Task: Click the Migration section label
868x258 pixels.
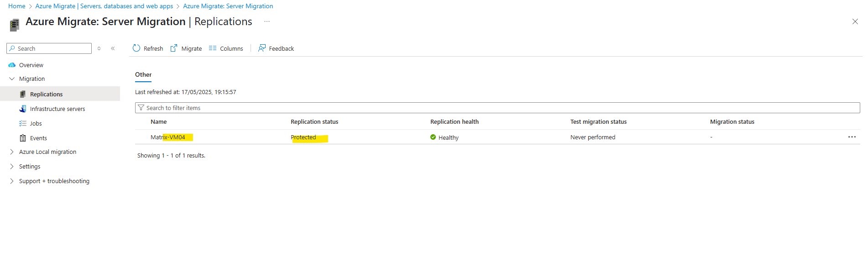Action: 32,79
